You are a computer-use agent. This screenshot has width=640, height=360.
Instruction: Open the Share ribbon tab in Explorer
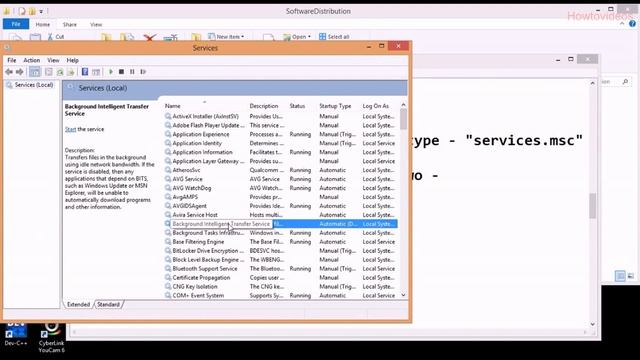pyautogui.click(x=70, y=24)
